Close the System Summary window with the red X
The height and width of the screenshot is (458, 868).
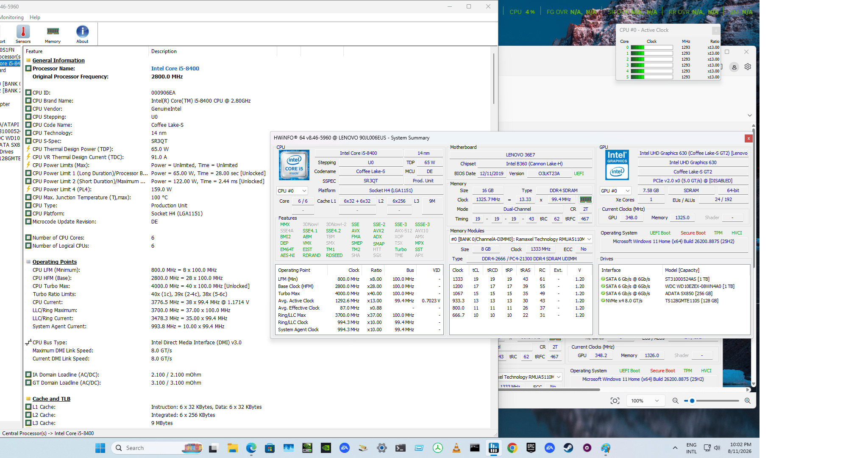point(748,138)
